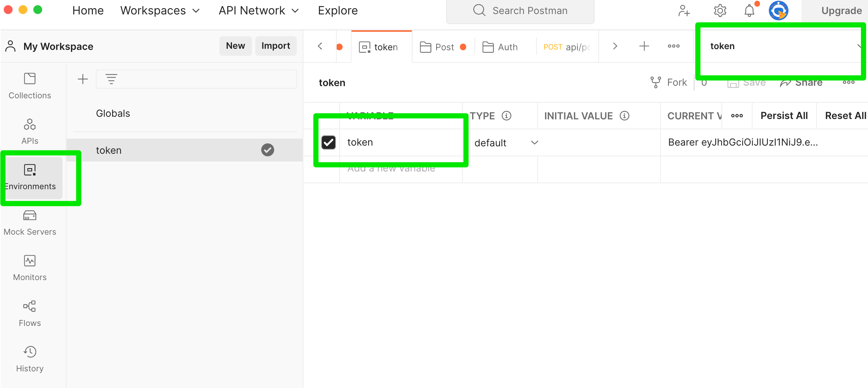Screen dimensions: 868x388
Task: Click the invite collaborators icon
Action: click(x=684, y=10)
